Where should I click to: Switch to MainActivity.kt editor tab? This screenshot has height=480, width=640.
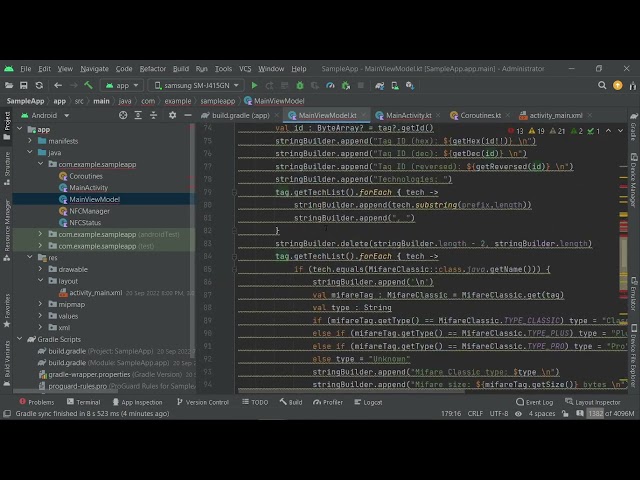[x=408, y=116]
